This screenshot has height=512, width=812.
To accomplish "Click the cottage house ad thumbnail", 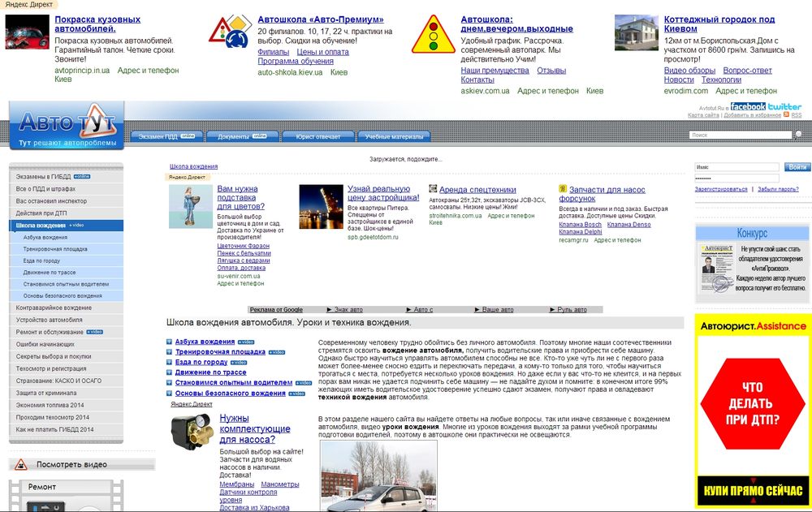I will pyautogui.click(x=637, y=32).
